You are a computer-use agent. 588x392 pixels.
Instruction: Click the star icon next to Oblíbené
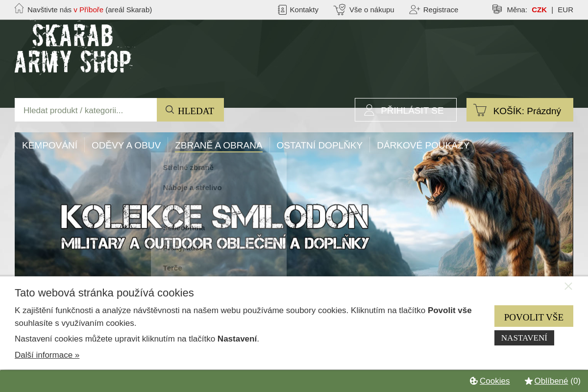528,381
